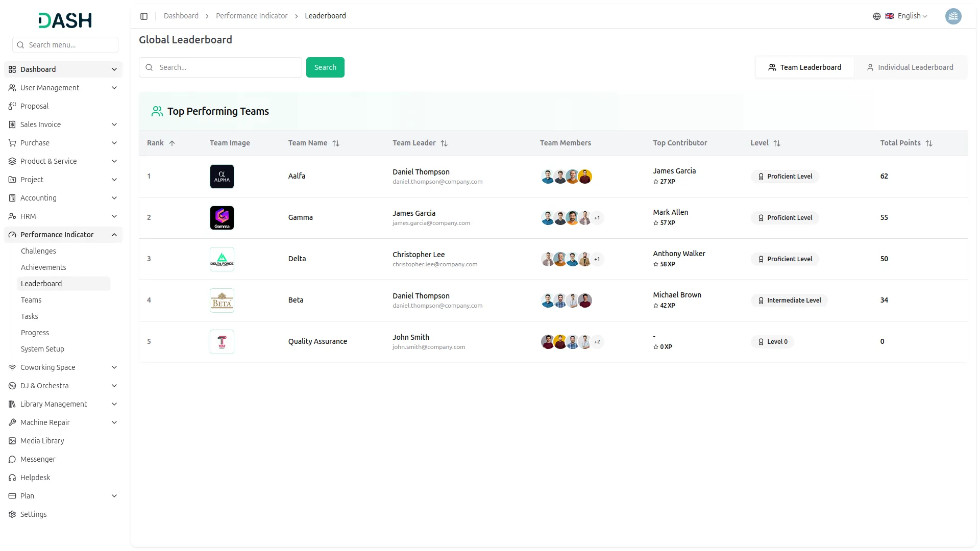
Task: Go to Dashboard breadcrumb link
Action: pos(181,16)
